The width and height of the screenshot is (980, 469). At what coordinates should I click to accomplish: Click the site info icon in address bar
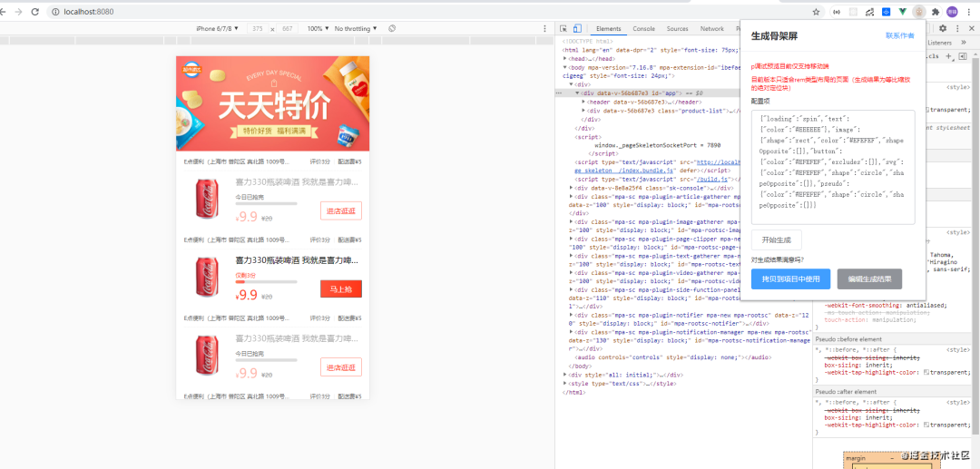55,12
